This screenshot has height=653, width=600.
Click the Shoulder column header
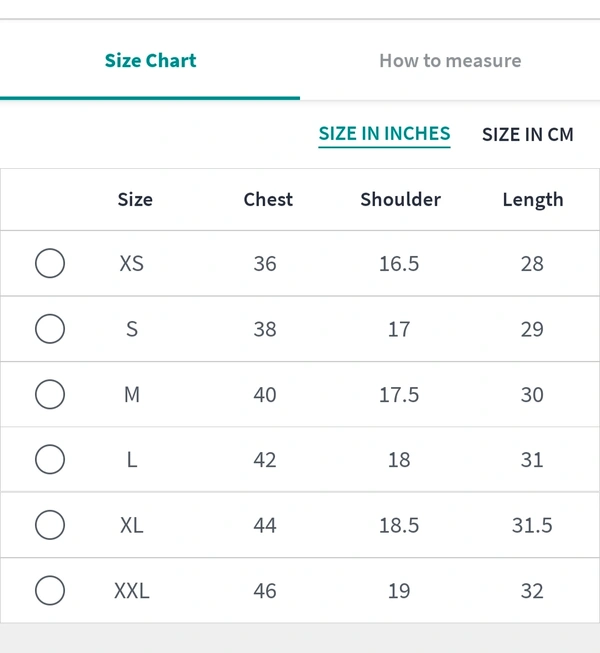[400, 200]
